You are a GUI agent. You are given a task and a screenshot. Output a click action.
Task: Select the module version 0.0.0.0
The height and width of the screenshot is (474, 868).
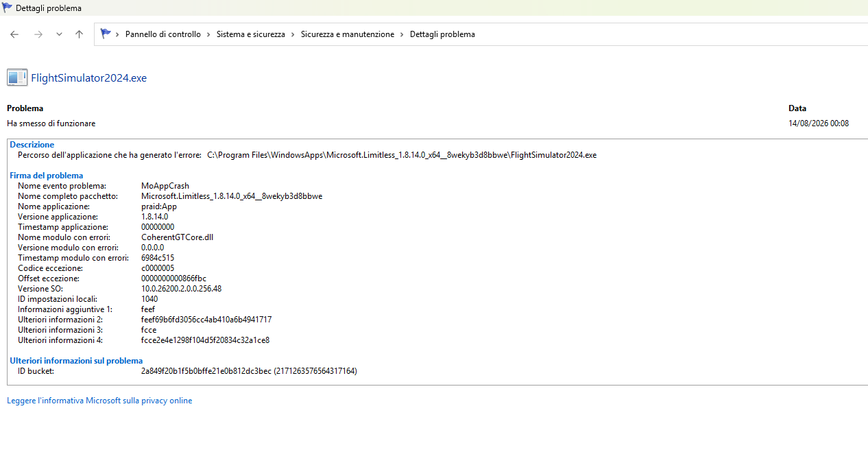[152, 248]
